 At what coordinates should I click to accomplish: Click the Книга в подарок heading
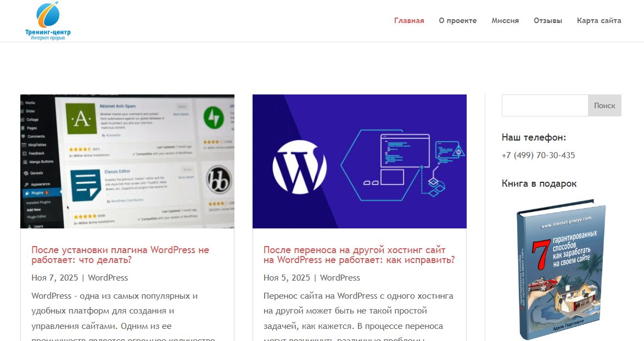pyautogui.click(x=539, y=183)
